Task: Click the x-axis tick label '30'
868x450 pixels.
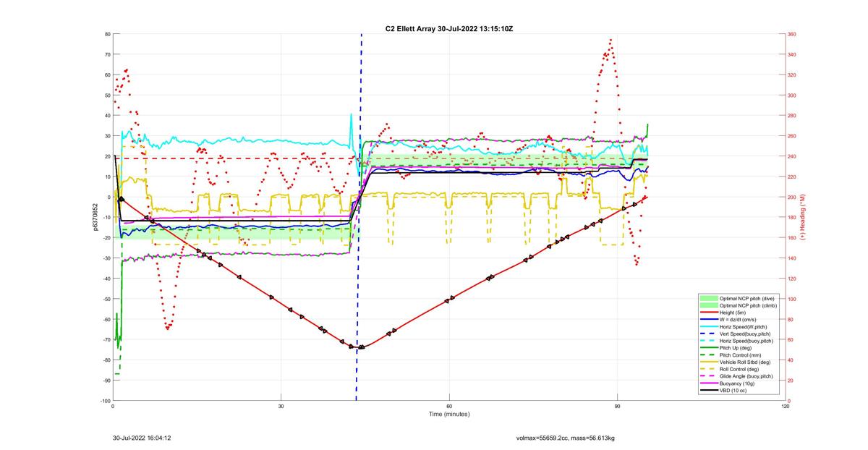Action: (x=281, y=406)
